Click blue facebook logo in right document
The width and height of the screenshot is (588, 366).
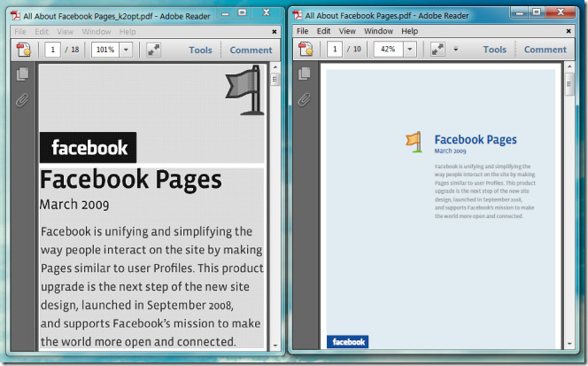(x=348, y=342)
